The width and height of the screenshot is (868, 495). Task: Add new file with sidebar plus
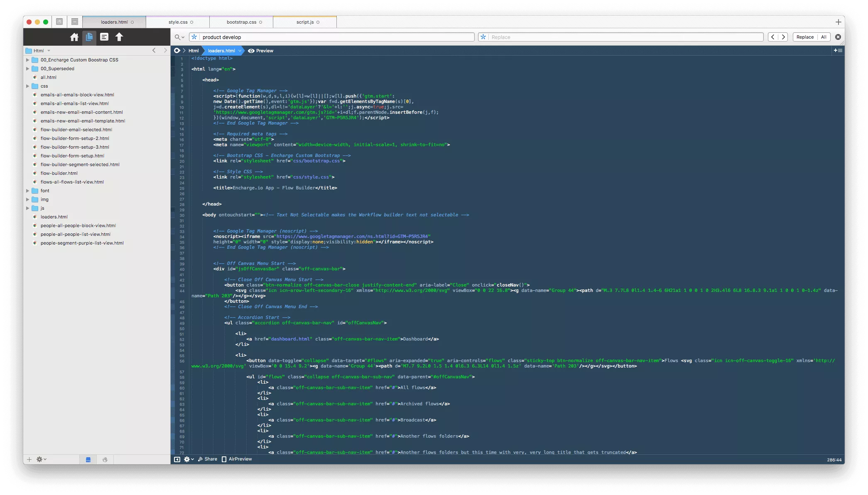(29, 459)
